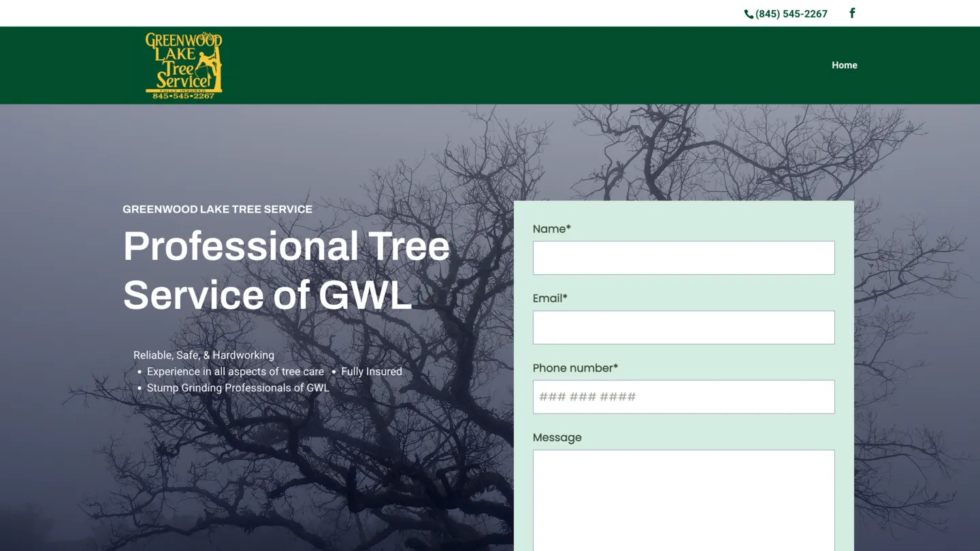The height and width of the screenshot is (551, 980).
Task: Click the Name* label on the form
Action: pos(551,229)
